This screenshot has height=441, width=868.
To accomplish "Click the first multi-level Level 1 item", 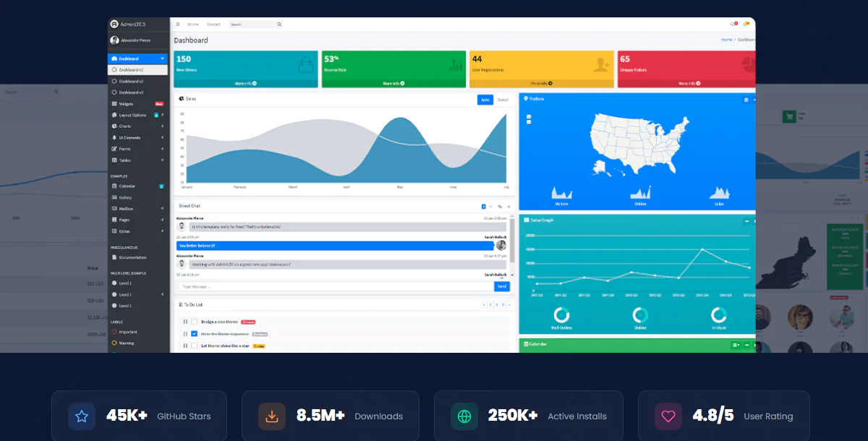I will click(137, 283).
